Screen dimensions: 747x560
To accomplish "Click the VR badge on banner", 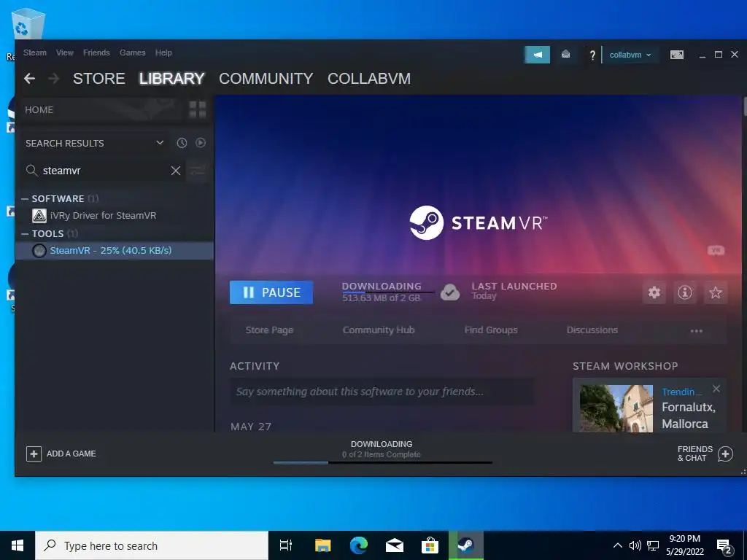I will (716, 251).
